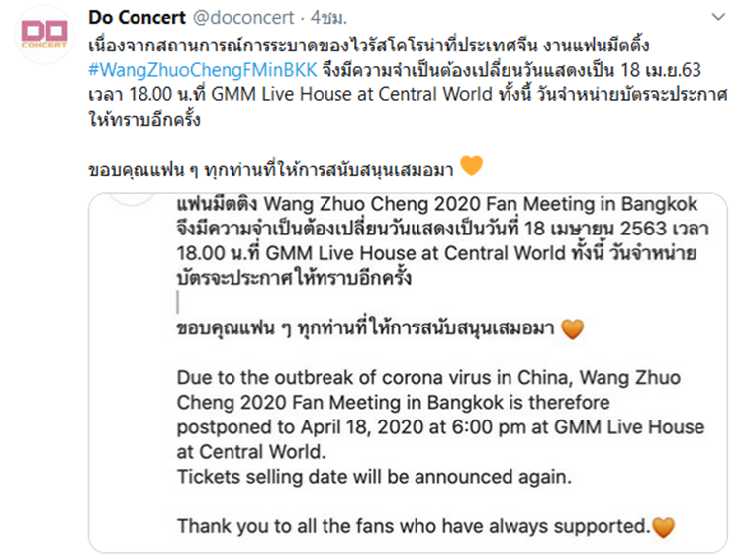Open the Do Concert display name link
The image size is (742, 560).
click(139, 18)
